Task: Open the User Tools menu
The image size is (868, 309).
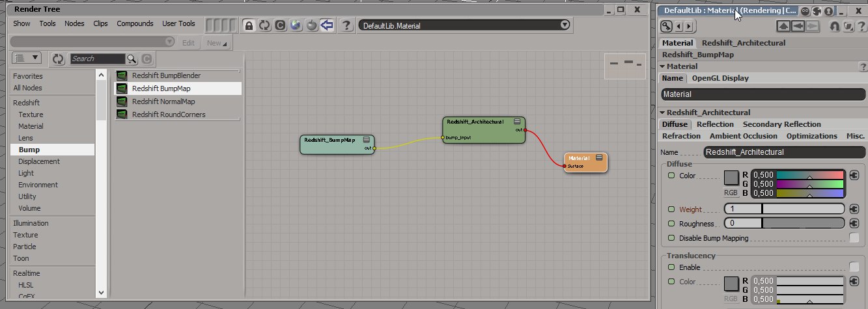Action: [x=178, y=23]
